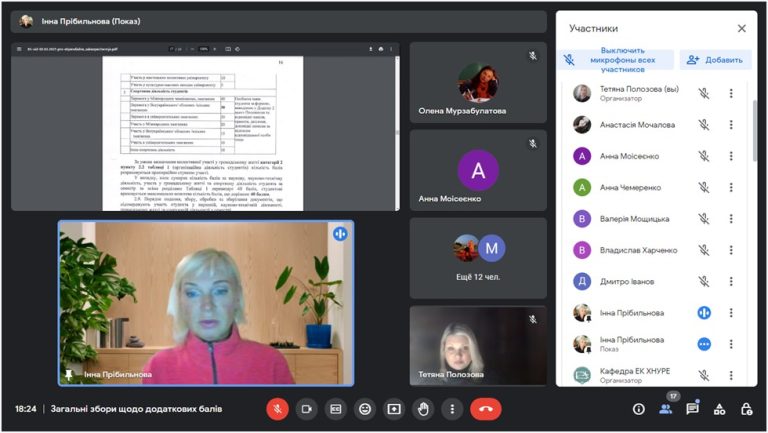Select Тетяна Полозова (вы) avatar in list
Viewport: 768px width, 433px height.
pos(582,93)
